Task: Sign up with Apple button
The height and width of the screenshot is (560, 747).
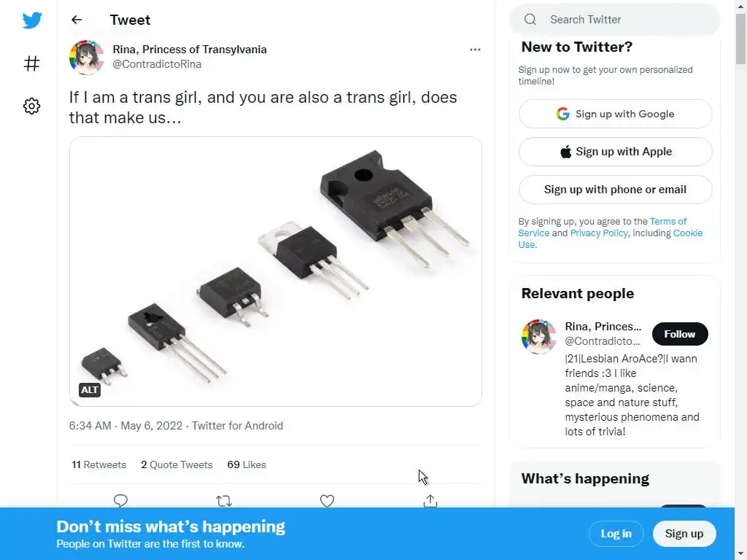Action: [x=615, y=152]
